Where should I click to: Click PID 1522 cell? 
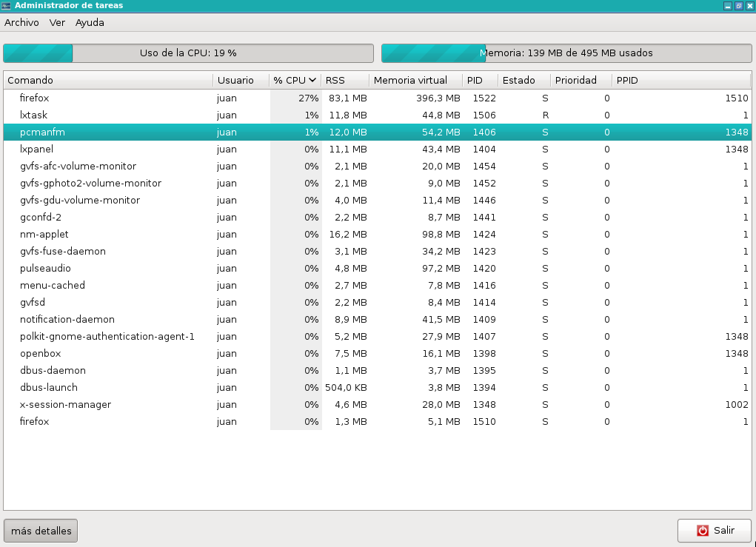484,98
